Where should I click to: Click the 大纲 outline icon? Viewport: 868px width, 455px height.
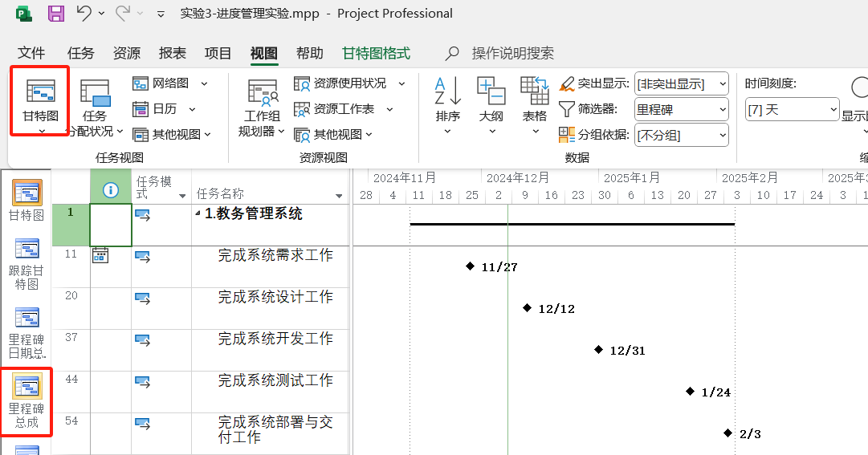click(491, 91)
